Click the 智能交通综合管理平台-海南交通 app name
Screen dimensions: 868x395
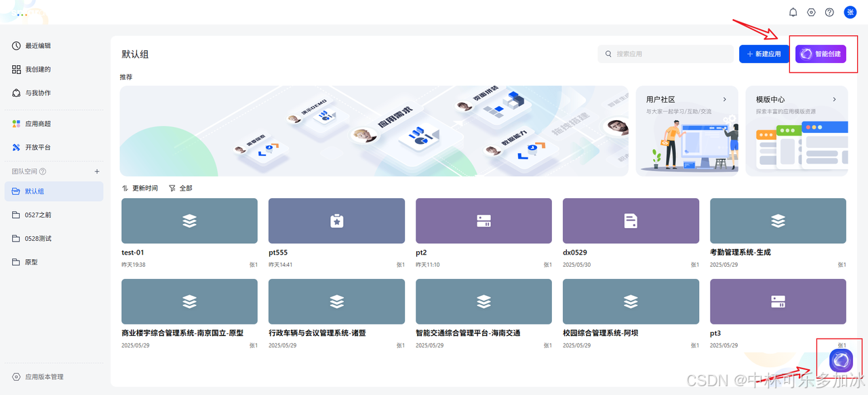(x=468, y=333)
